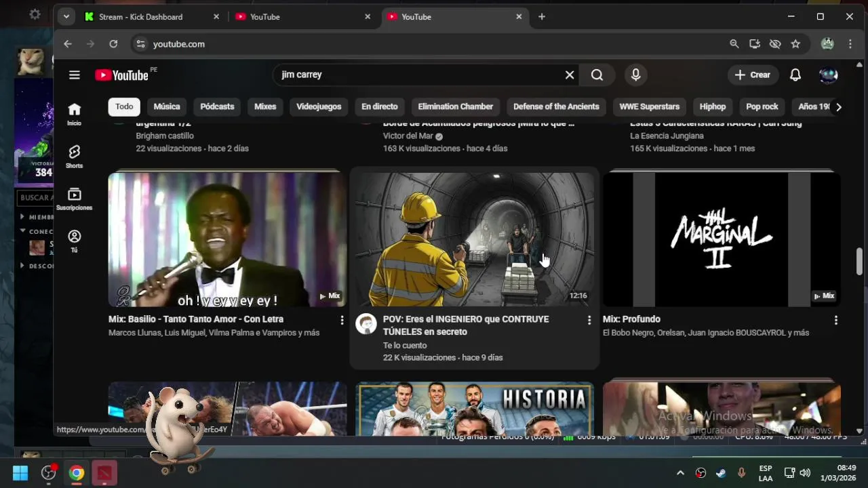
Task: Open the tab search dropdown
Action: click(x=66, y=17)
